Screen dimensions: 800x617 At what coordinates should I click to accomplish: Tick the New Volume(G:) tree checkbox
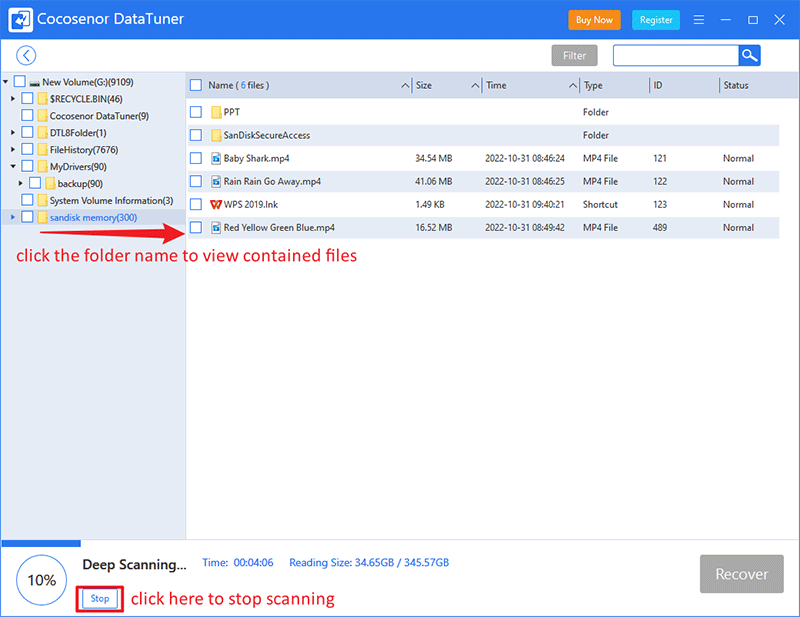[20, 81]
